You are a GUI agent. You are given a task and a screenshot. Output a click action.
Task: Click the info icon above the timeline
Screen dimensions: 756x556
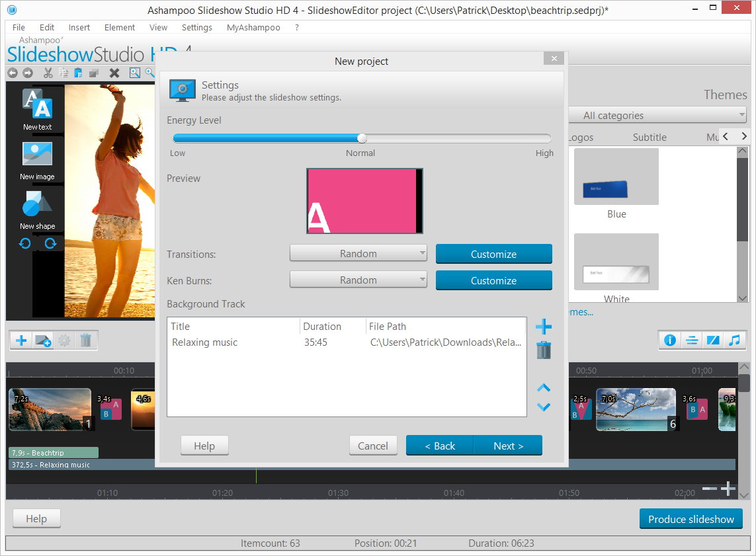point(669,340)
